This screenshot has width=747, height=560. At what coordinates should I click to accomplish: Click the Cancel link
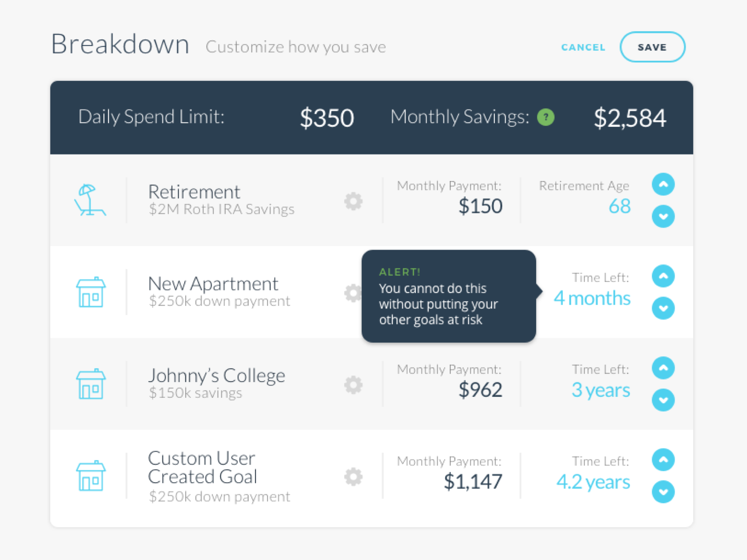tap(583, 47)
